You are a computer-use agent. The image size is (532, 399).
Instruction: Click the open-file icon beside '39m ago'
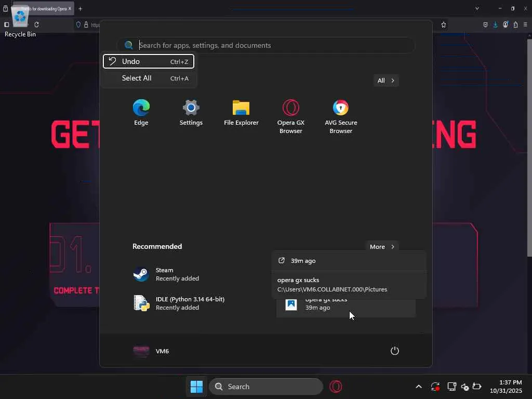tap(281, 261)
